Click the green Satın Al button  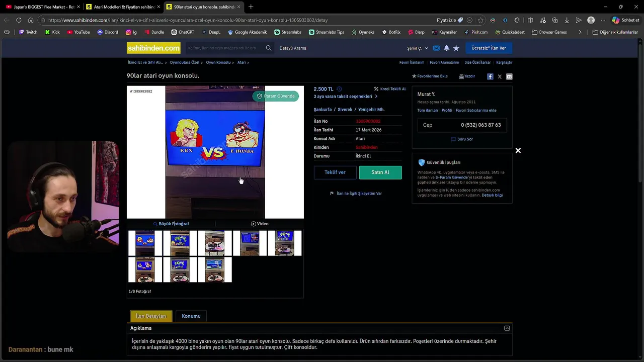[380, 172]
